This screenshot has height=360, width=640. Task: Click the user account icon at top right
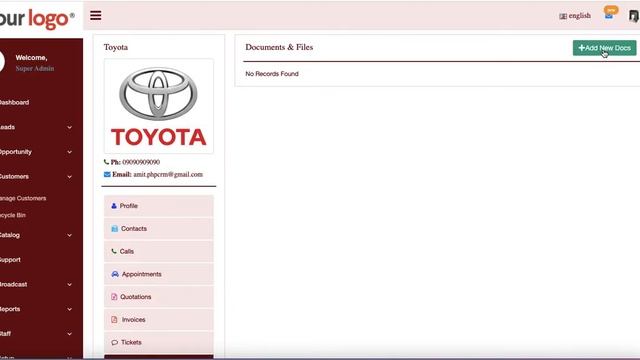[x=634, y=16]
